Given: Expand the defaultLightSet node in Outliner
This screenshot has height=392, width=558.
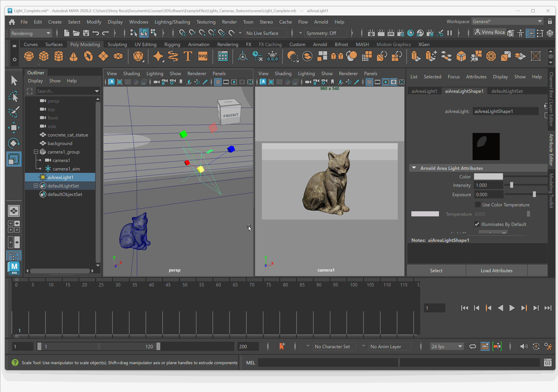Looking at the screenshot, I should pos(36,186).
